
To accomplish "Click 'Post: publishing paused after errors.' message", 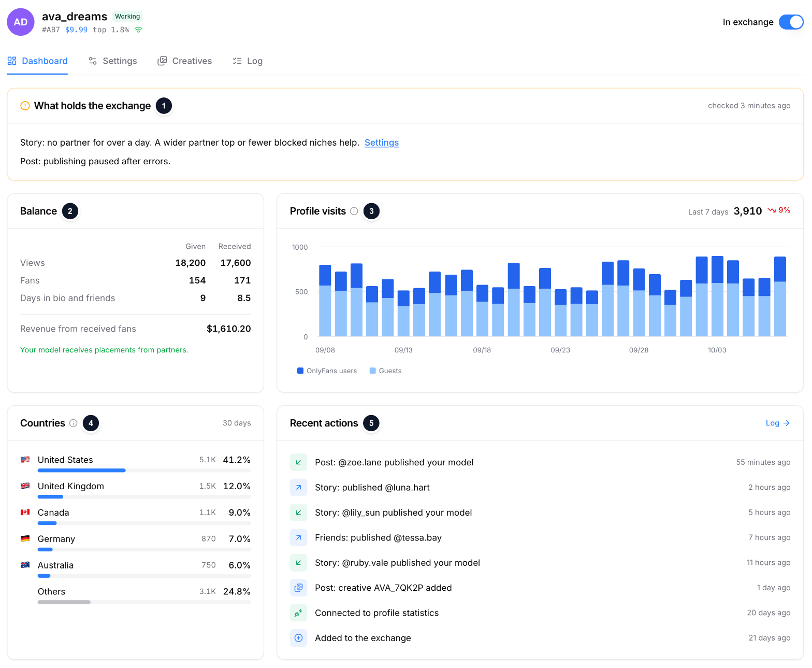I will click(95, 161).
